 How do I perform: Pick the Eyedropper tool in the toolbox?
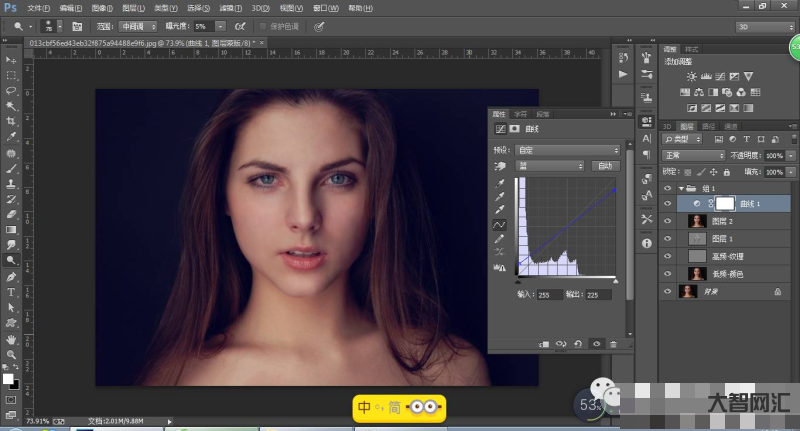11,136
